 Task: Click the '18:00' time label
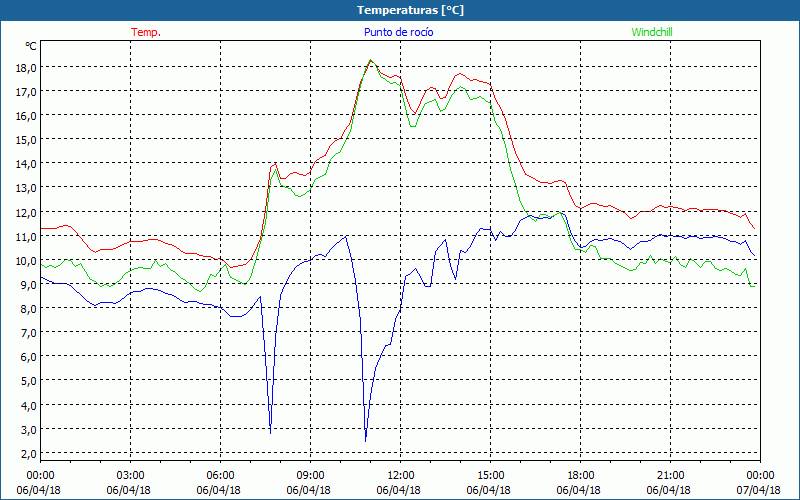pyautogui.click(x=581, y=476)
